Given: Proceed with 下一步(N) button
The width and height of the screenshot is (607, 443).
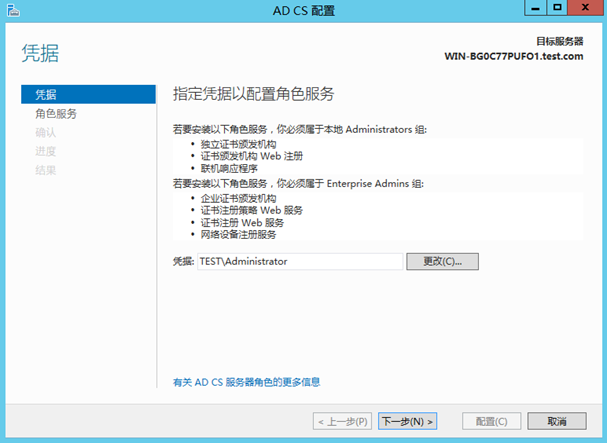Looking at the screenshot, I should click(x=408, y=421).
